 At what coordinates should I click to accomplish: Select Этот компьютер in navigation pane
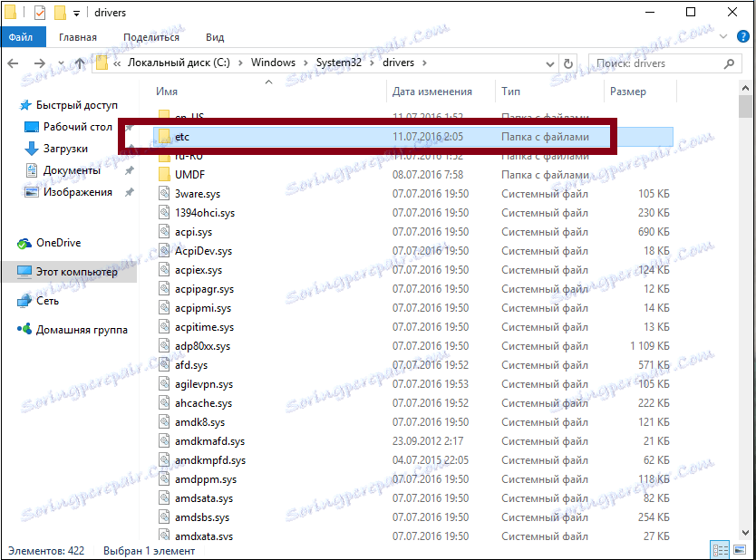click(76, 272)
